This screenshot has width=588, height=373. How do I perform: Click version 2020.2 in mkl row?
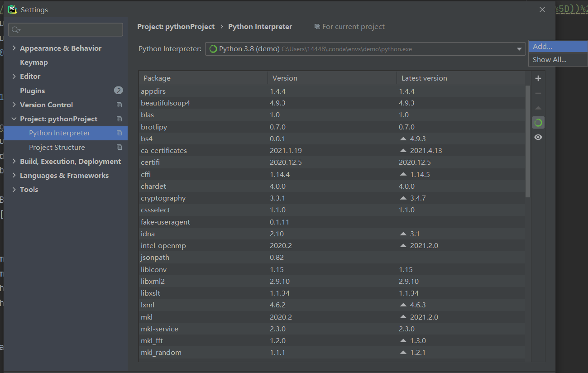[281, 317]
